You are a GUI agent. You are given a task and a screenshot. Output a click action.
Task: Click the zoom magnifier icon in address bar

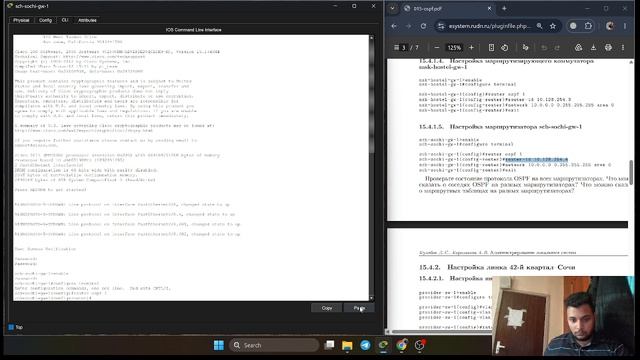(x=540, y=26)
